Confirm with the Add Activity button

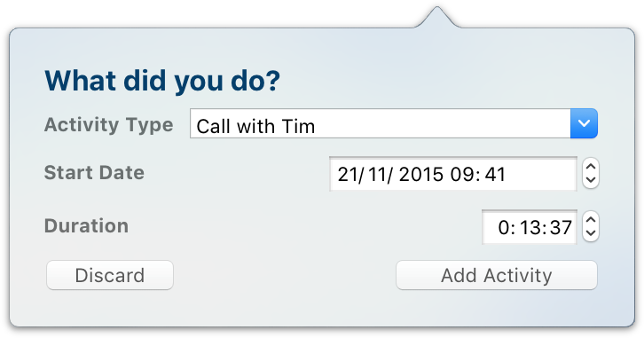click(x=497, y=275)
